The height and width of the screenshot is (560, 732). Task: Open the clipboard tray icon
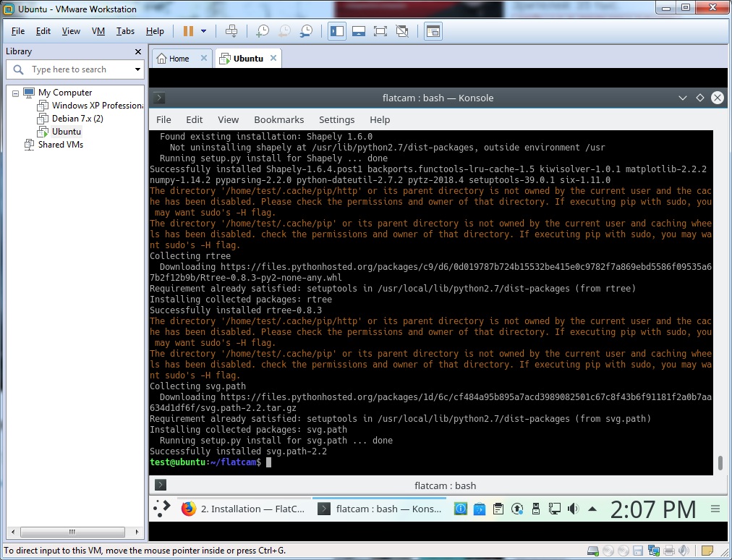[x=498, y=509]
